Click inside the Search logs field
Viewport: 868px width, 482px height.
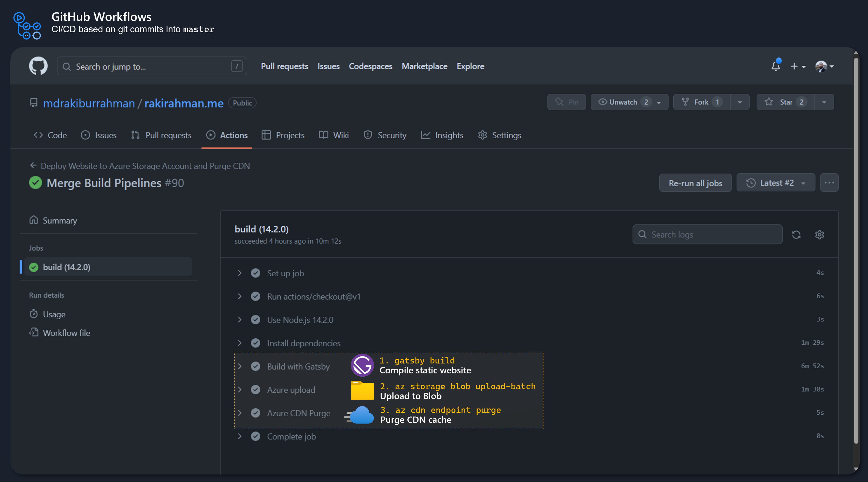click(x=707, y=234)
